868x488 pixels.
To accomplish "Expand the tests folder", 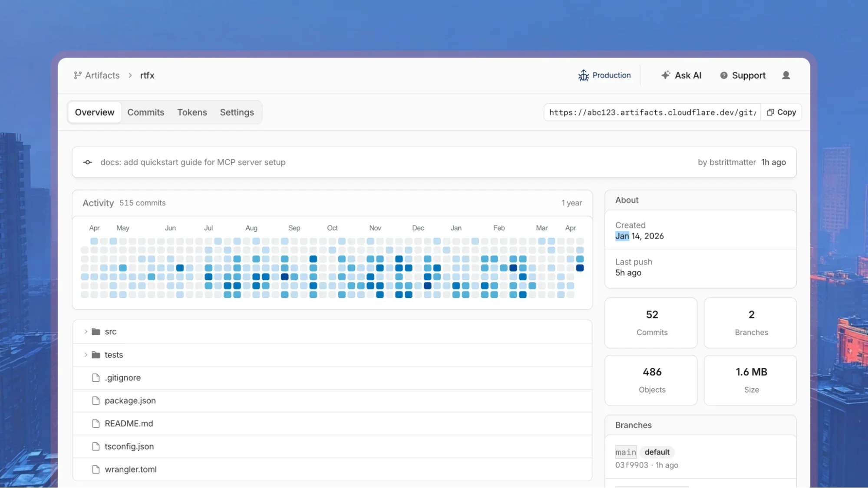I will 85,354.
